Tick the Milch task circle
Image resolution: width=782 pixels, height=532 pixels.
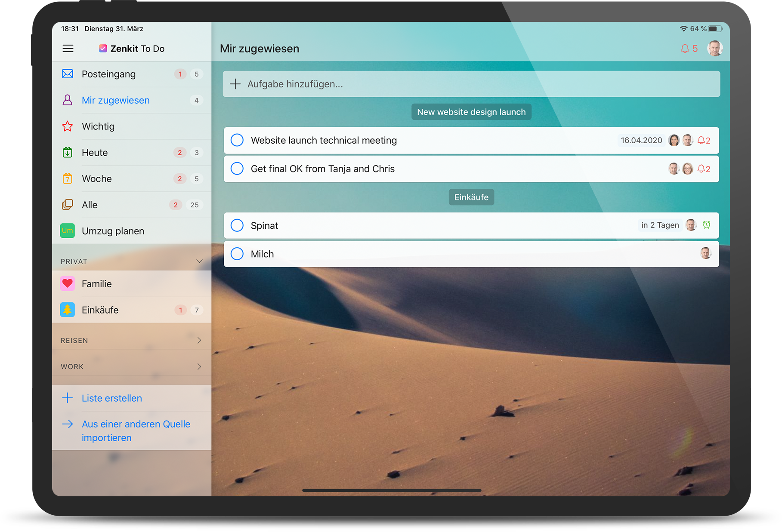click(x=237, y=254)
